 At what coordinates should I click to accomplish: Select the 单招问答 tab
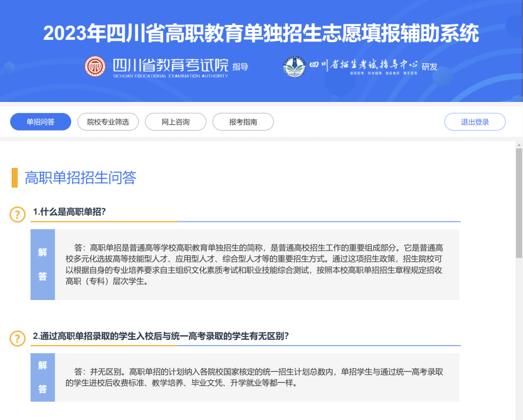[40, 122]
